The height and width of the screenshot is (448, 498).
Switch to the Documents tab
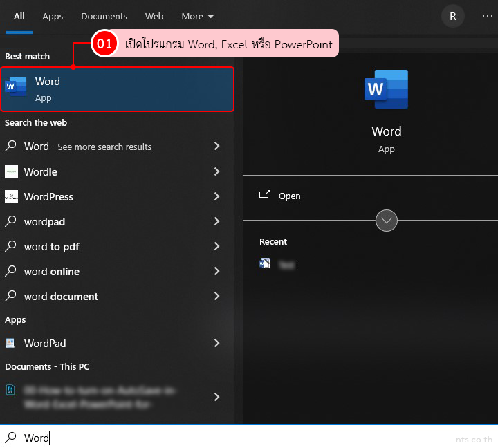tap(104, 16)
